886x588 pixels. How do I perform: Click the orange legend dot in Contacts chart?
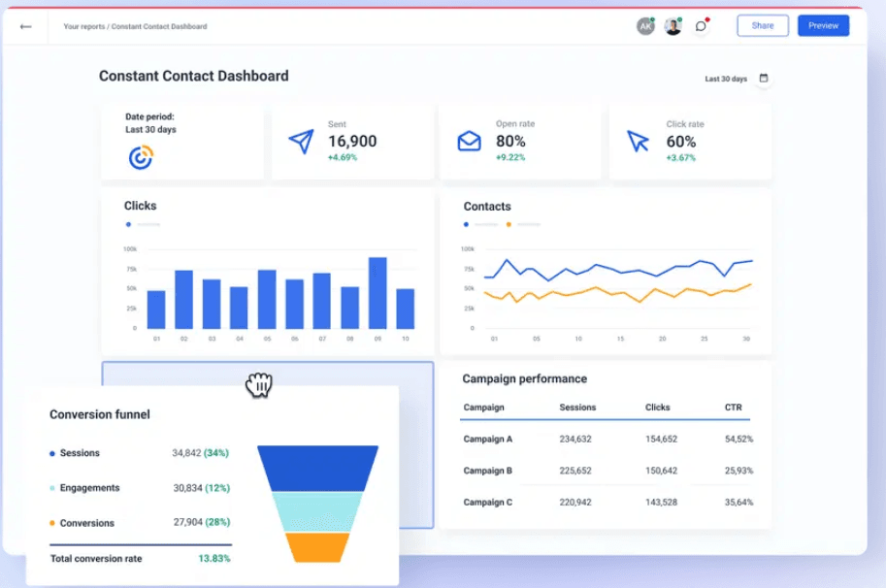click(x=509, y=224)
